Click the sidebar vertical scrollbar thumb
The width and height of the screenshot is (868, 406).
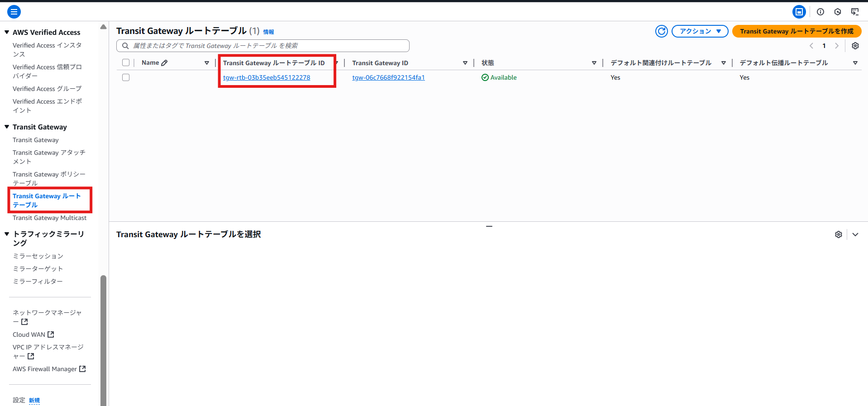[103, 340]
